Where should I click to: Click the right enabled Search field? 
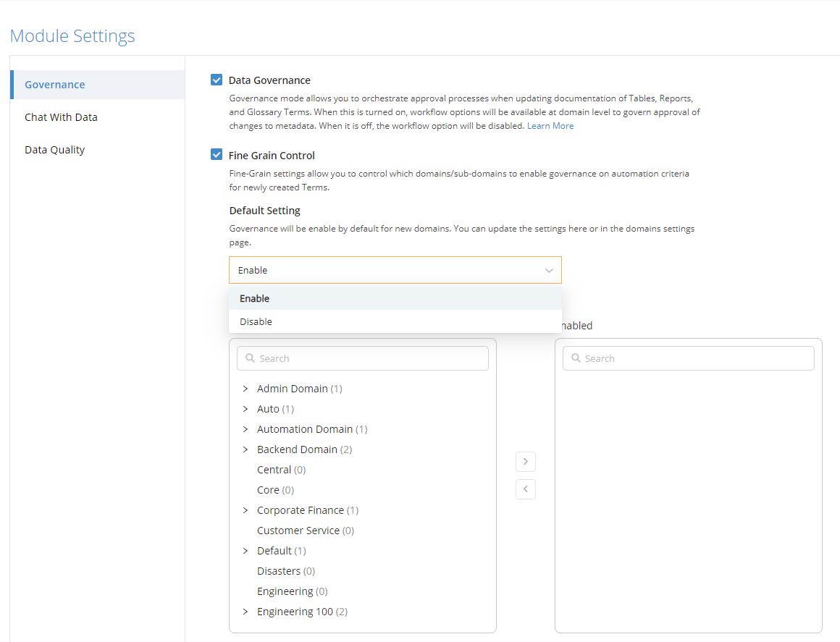[689, 358]
